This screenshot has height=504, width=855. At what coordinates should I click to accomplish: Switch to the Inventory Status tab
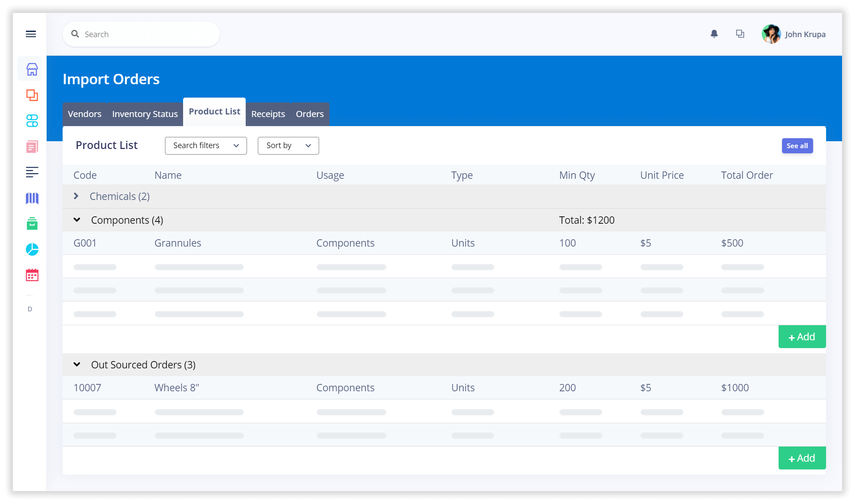click(x=145, y=114)
